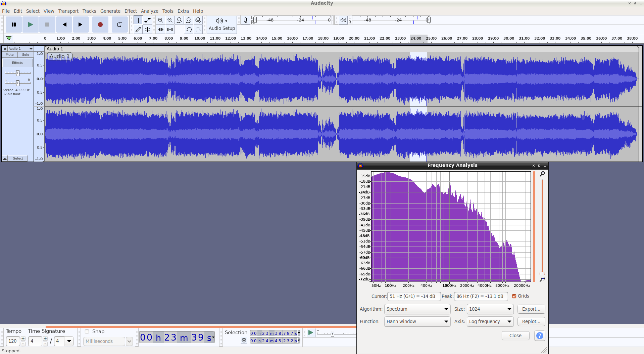Click the Tempo input field showing 120

[x=13, y=341]
